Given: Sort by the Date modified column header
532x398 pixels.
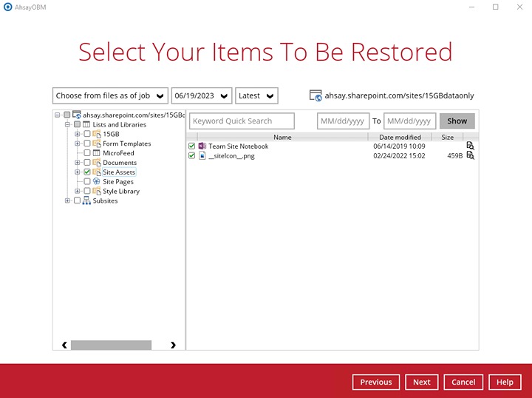Looking at the screenshot, I should coord(400,137).
